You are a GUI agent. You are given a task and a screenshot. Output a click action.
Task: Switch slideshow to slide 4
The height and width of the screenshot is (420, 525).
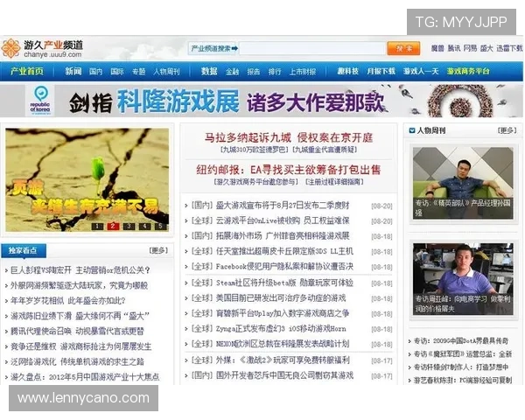click(x=144, y=227)
